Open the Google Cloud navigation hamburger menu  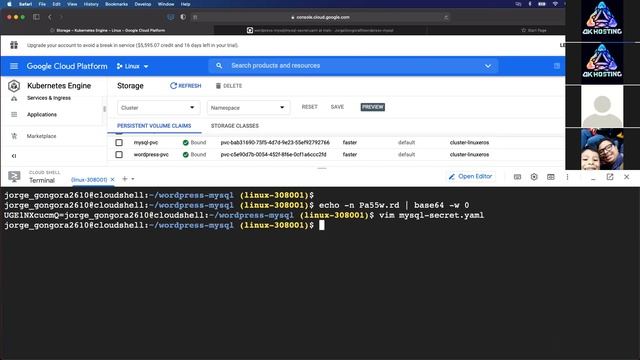(x=14, y=66)
